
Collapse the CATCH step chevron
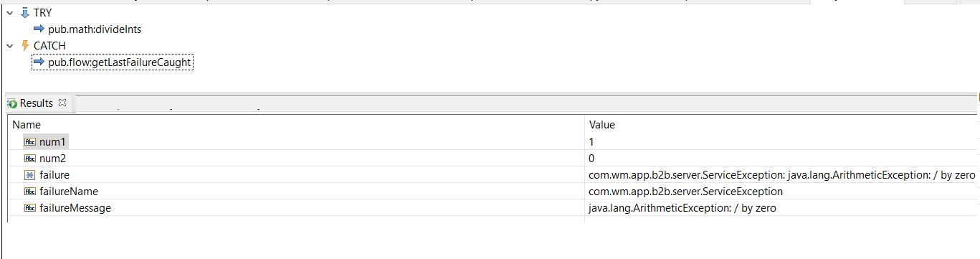click(x=10, y=46)
